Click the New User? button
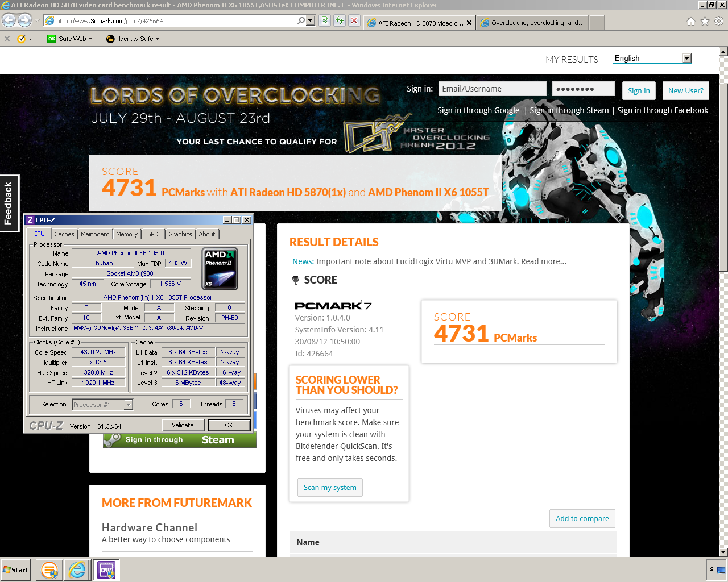The image size is (728, 582). pyautogui.click(x=685, y=90)
